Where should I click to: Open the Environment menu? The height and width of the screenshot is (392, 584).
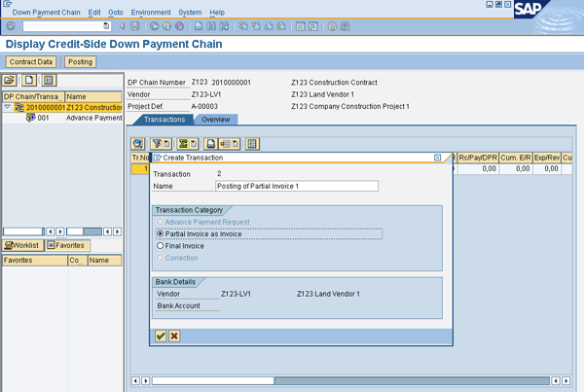coord(151,12)
